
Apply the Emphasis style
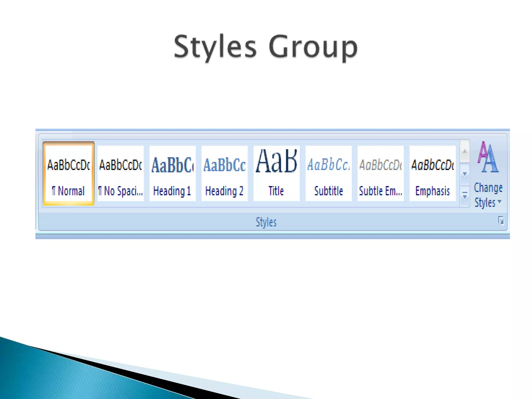click(433, 173)
